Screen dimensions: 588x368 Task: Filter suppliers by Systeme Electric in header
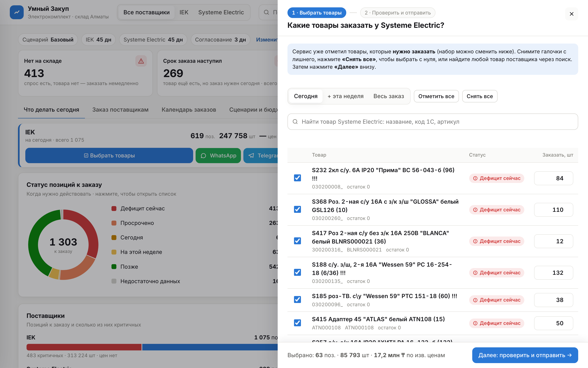(221, 12)
